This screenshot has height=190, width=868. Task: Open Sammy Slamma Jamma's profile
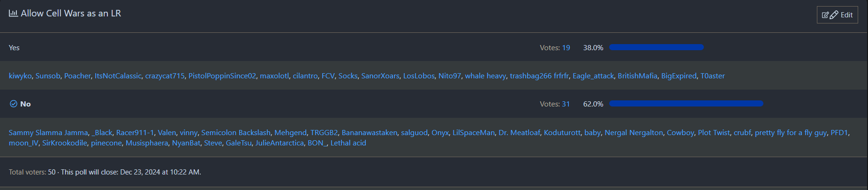click(x=48, y=133)
